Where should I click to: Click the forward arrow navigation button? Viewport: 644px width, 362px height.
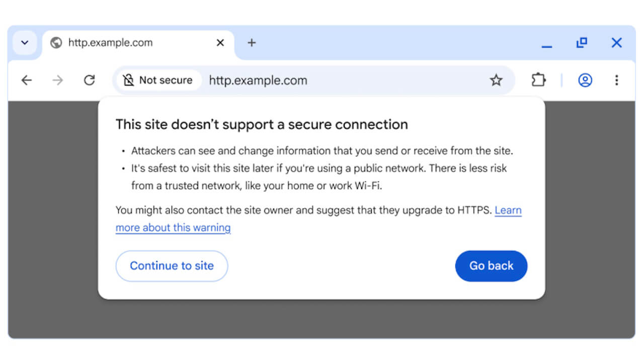click(x=58, y=80)
